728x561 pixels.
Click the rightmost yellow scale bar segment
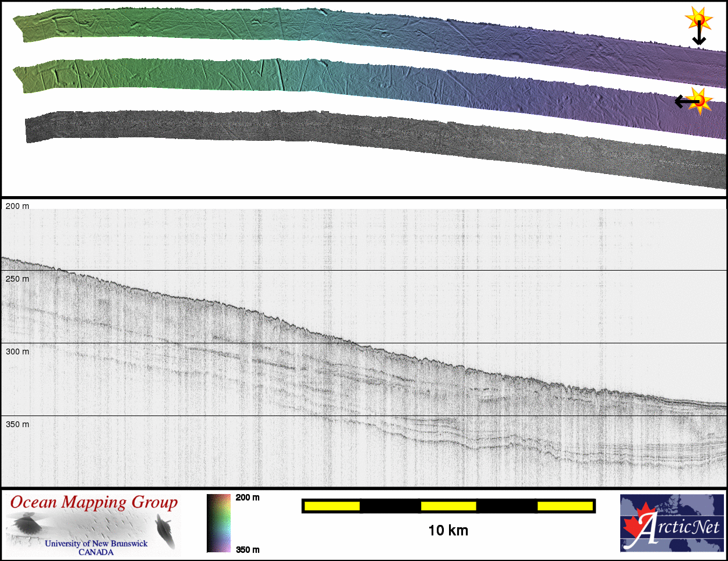(x=565, y=506)
